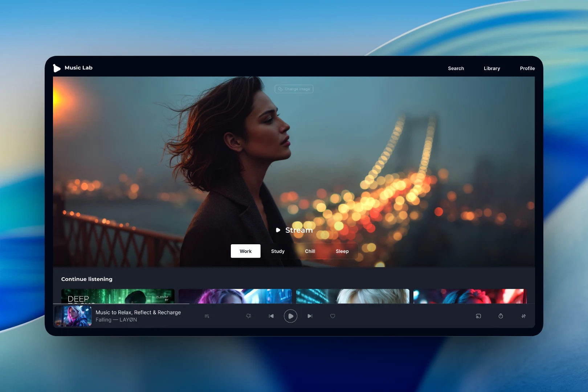Open the Deep Focus playlist card

point(118,296)
